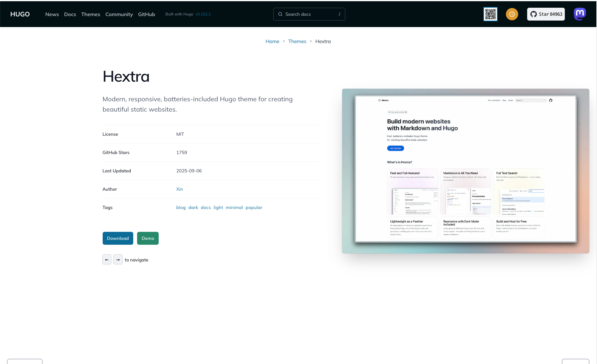Screen dimensions: 597x364
Task: Click the orange clock icon
Action: click(x=512, y=14)
